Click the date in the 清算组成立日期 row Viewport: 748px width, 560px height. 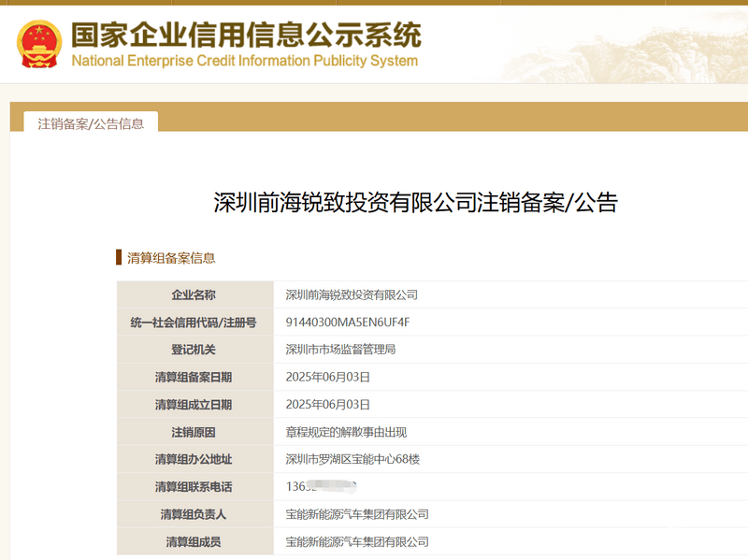pyautogui.click(x=328, y=405)
